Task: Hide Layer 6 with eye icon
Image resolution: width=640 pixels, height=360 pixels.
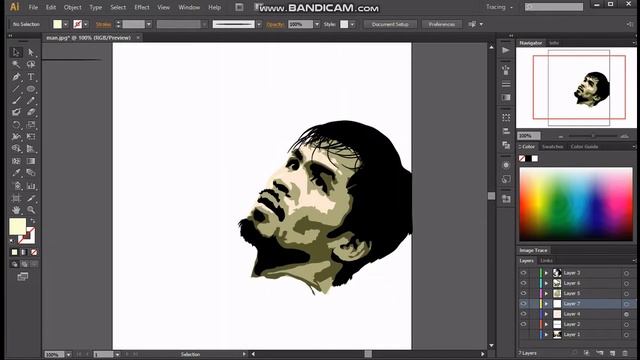Action: [523, 283]
